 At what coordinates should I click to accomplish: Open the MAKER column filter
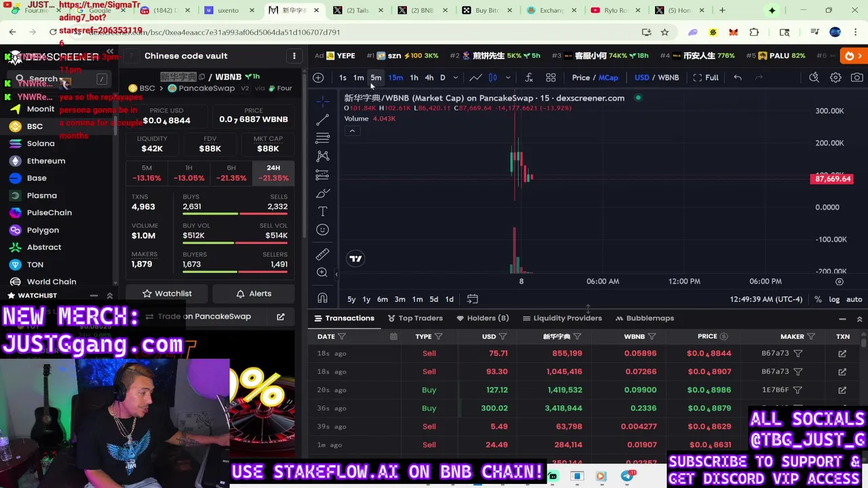click(811, 336)
